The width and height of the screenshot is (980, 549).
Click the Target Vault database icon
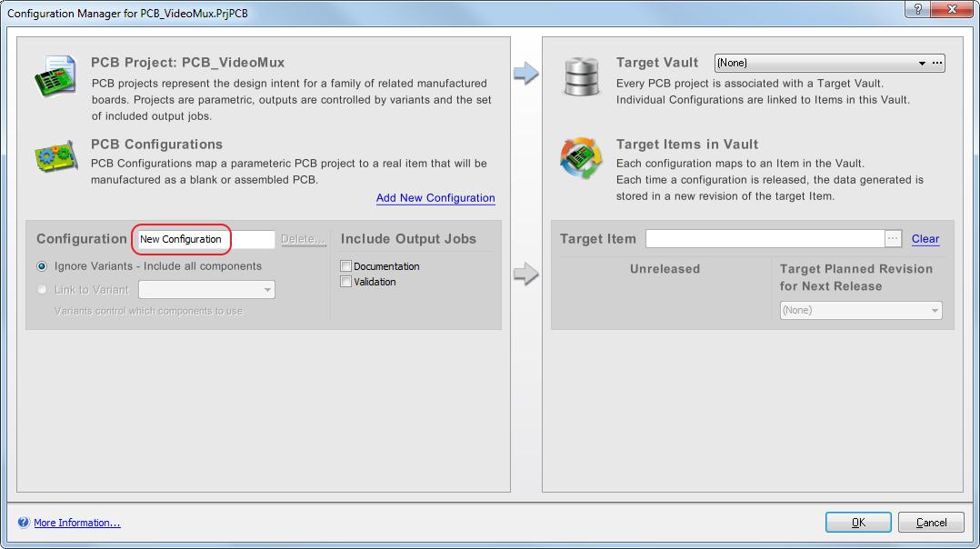point(581,76)
